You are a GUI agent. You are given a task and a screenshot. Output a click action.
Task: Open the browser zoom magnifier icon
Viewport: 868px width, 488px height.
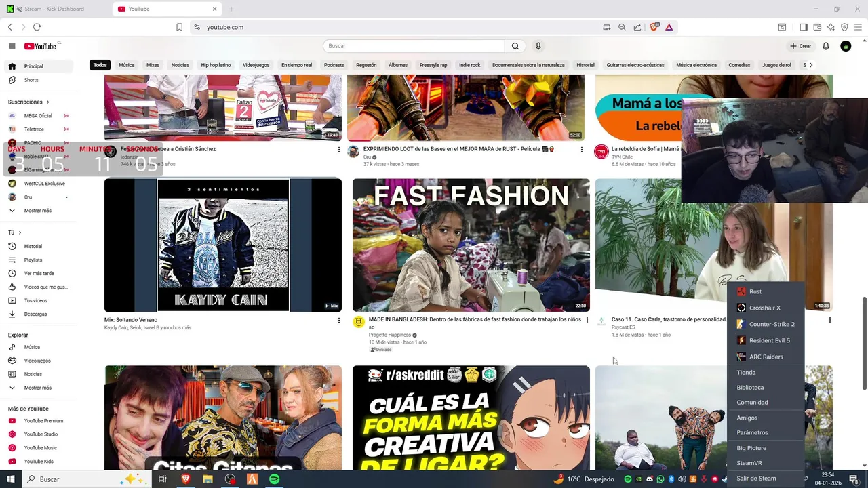622,27
